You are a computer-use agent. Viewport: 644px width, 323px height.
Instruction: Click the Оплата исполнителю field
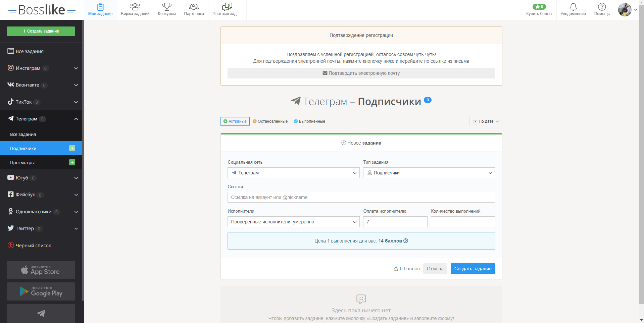tap(395, 222)
